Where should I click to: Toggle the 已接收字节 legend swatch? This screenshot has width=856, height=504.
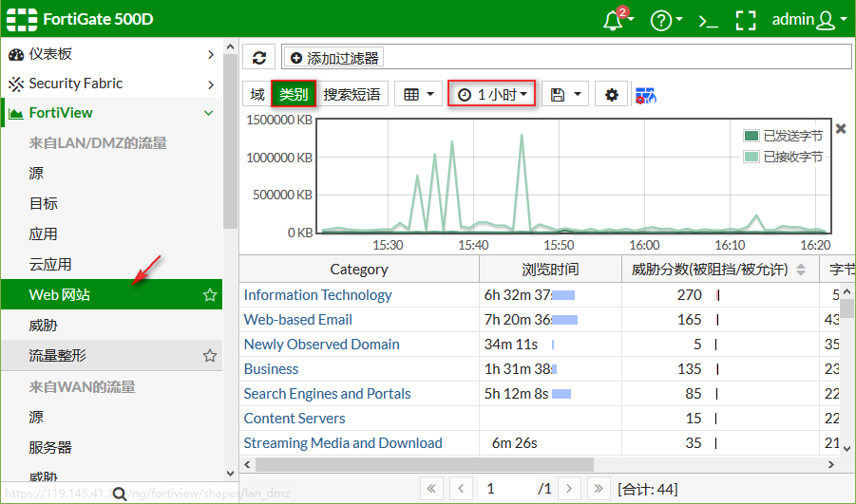click(x=751, y=158)
